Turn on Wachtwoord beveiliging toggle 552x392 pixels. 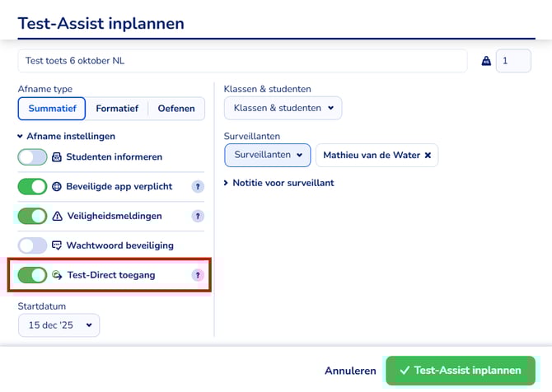click(33, 245)
